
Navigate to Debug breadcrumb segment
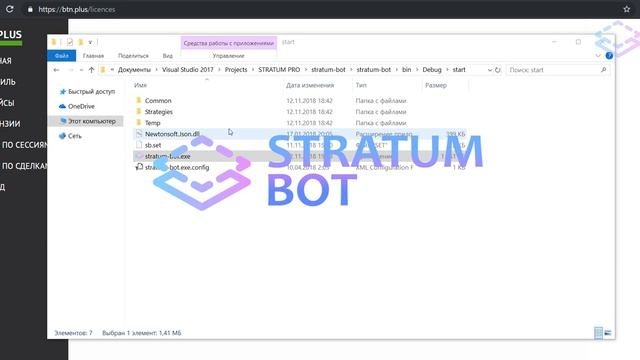(x=432, y=70)
